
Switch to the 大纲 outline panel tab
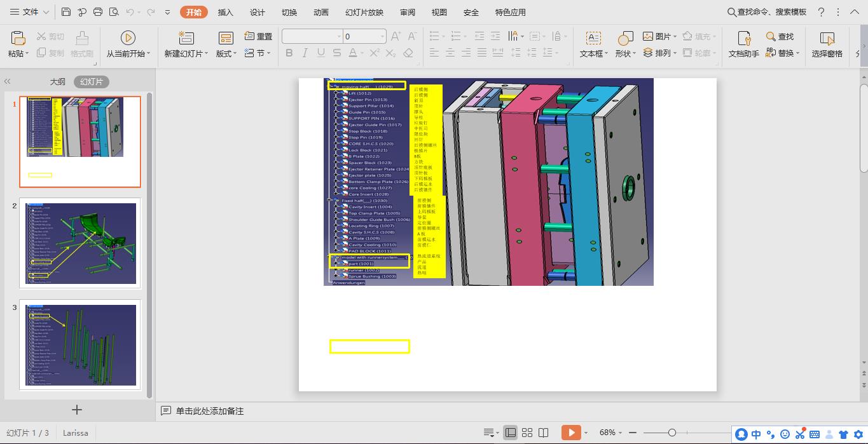coord(57,81)
